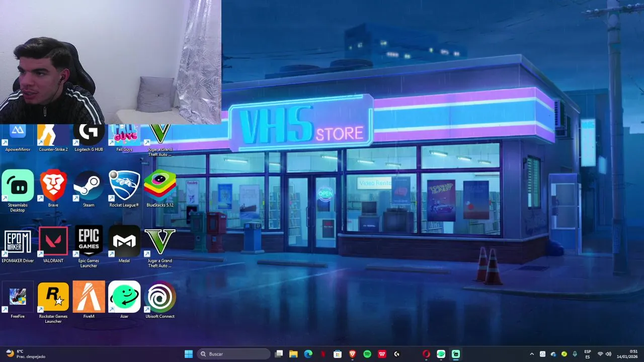
Task: Open the weather widget showing 6°C
Action: coord(25,354)
